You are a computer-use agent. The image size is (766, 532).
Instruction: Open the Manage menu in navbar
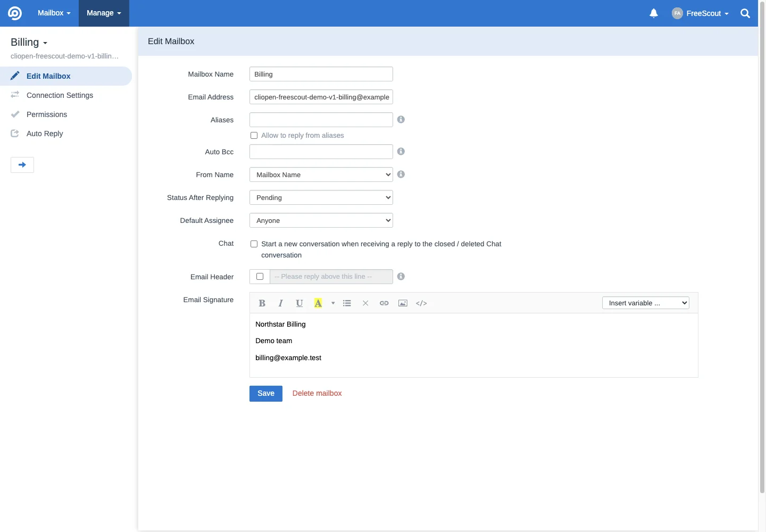[104, 13]
